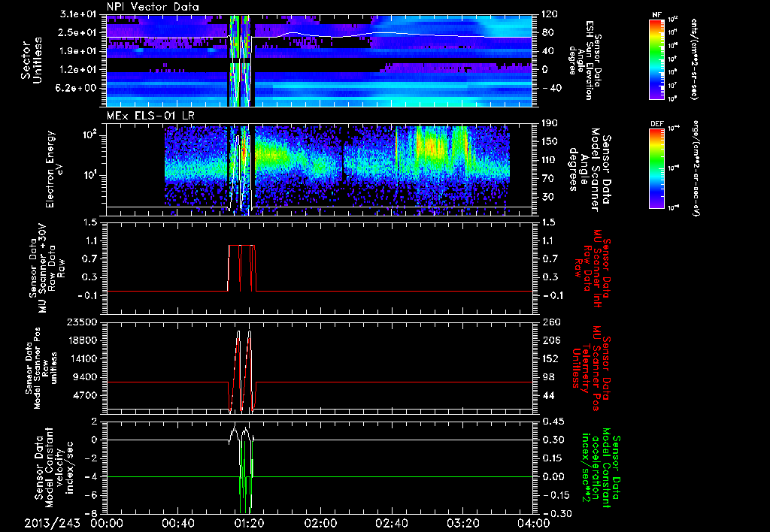Image resolution: width=770 pixels, height=532 pixels.
Task: Click the '206' telemetry tick value
Action: (x=550, y=340)
